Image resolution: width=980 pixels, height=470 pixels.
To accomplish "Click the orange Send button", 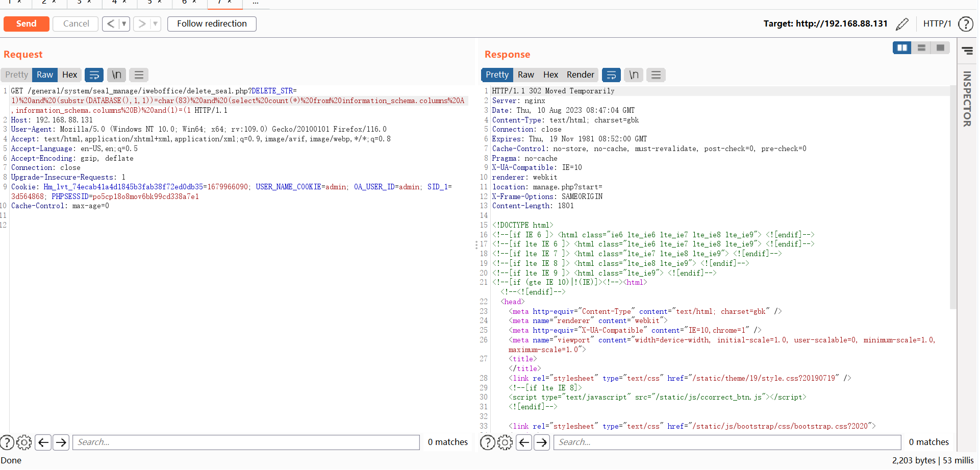I will click(27, 24).
